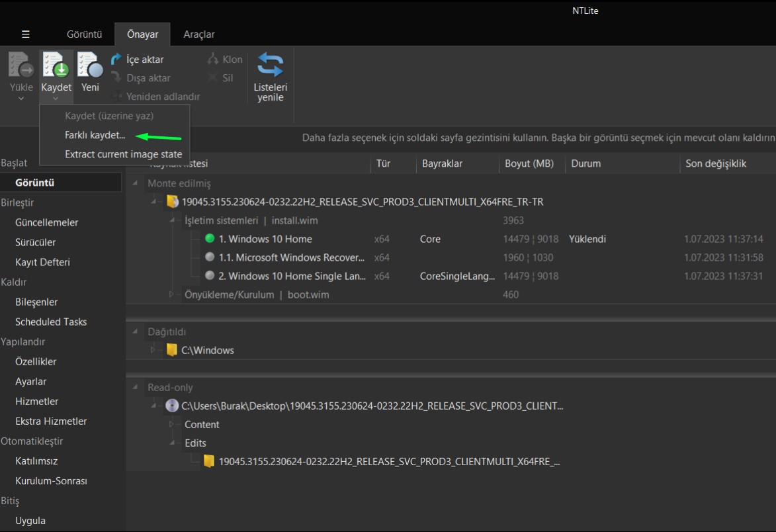
Task: Click CoreSingleLang... flag text
Action: click(457, 276)
